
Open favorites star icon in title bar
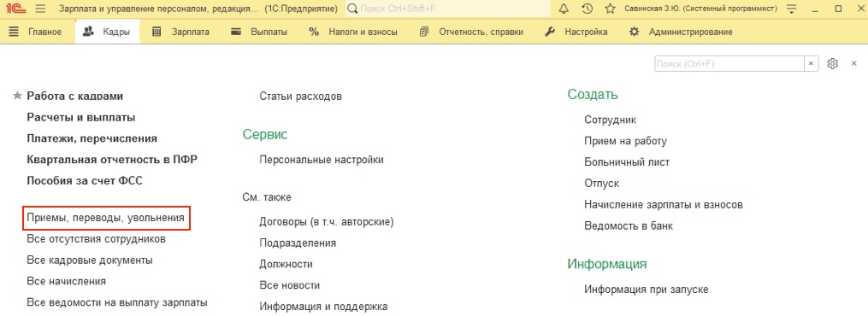pos(610,9)
